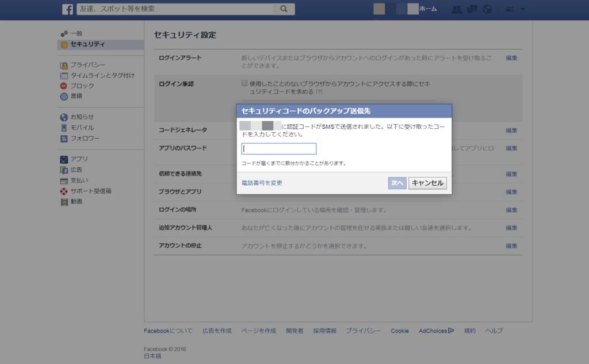Viewport: 589px width, 364px height.
Task: Click the timeline icon beside タイムラインとタグ付け
Action: click(64, 76)
